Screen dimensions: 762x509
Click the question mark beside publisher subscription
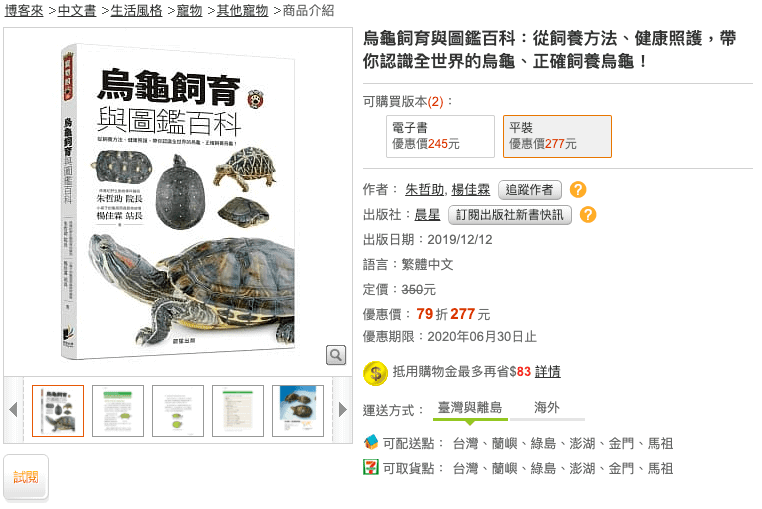point(588,215)
